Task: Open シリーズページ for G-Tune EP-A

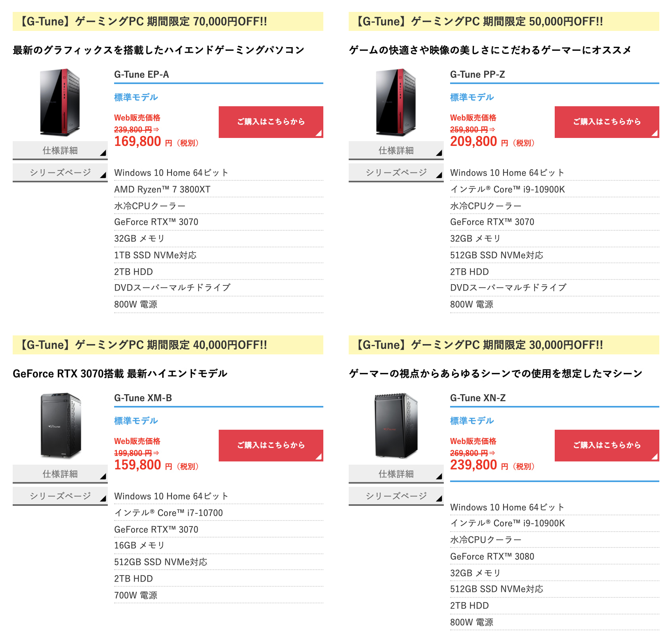Action: (x=60, y=173)
